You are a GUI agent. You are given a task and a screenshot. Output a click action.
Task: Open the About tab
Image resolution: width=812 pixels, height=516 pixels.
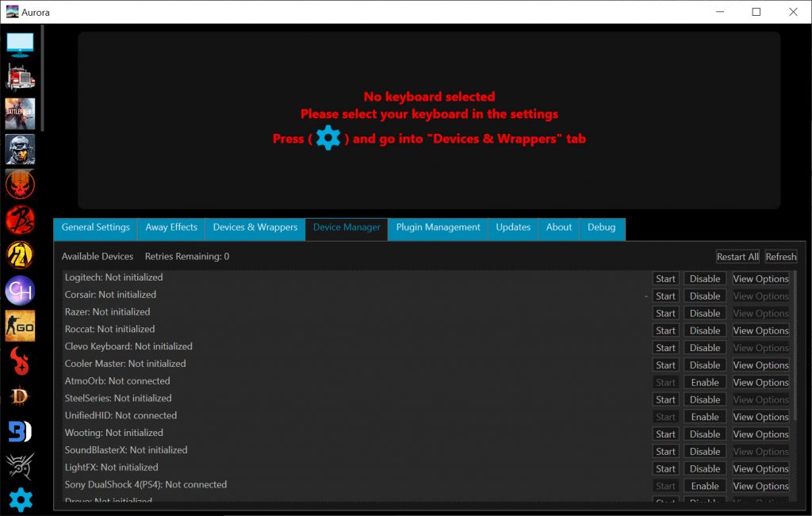(559, 227)
